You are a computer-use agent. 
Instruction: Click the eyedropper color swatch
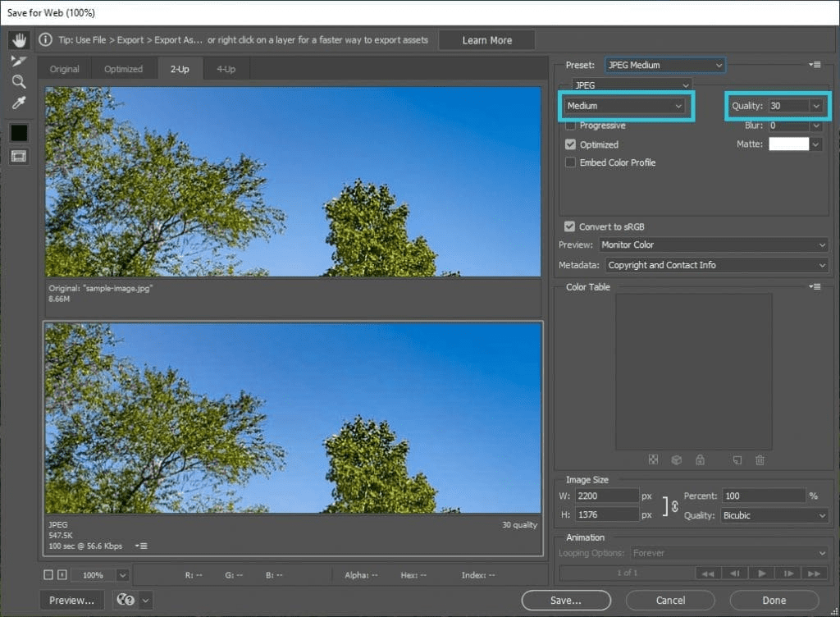click(19, 133)
